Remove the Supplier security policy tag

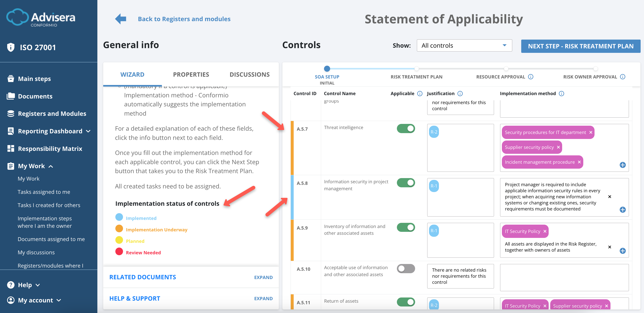(x=558, y=147)
